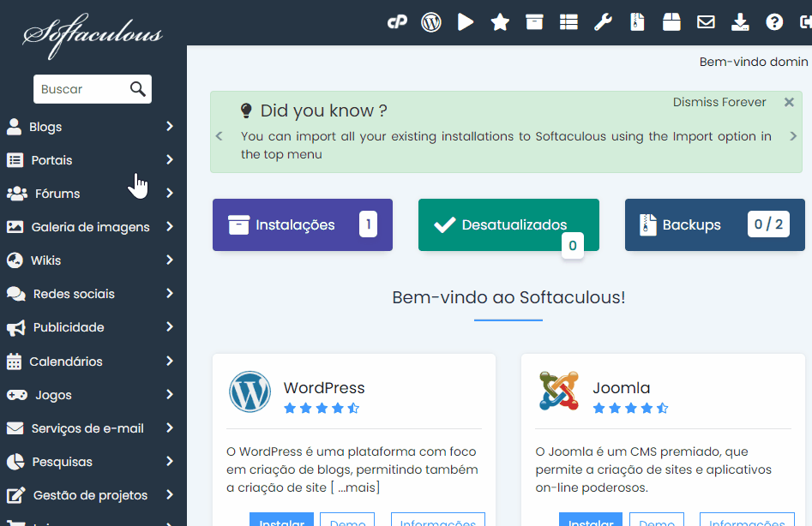Screen dimensions: 812x526
Task: Click the Softaculous logo
Action: [x=93, y=35]
